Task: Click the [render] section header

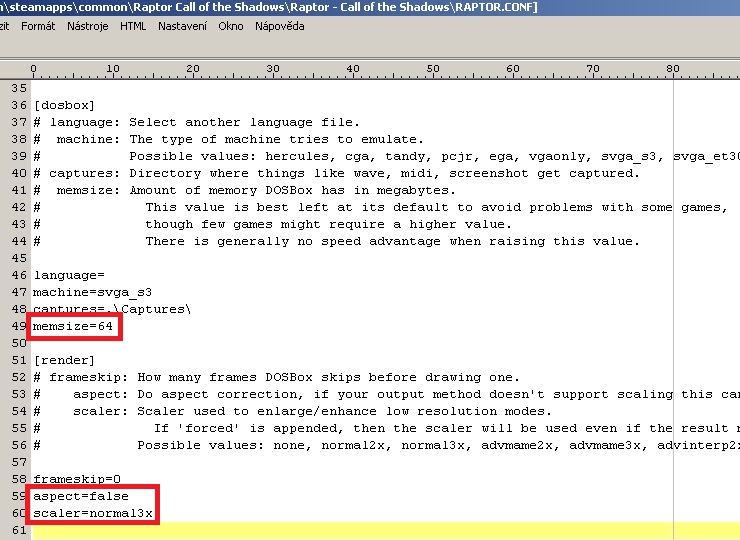Action: (x=64, y=360)
